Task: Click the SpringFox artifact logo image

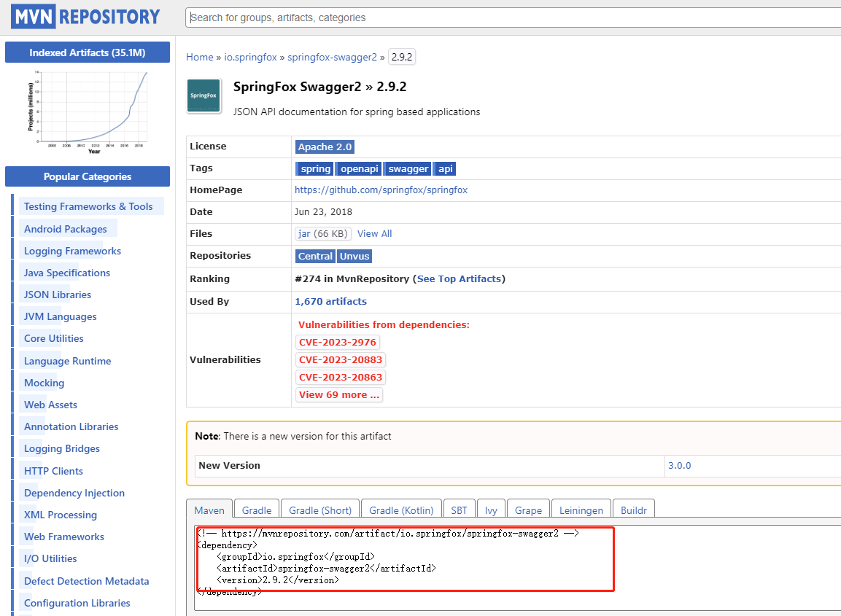Action: coord(204,96)
